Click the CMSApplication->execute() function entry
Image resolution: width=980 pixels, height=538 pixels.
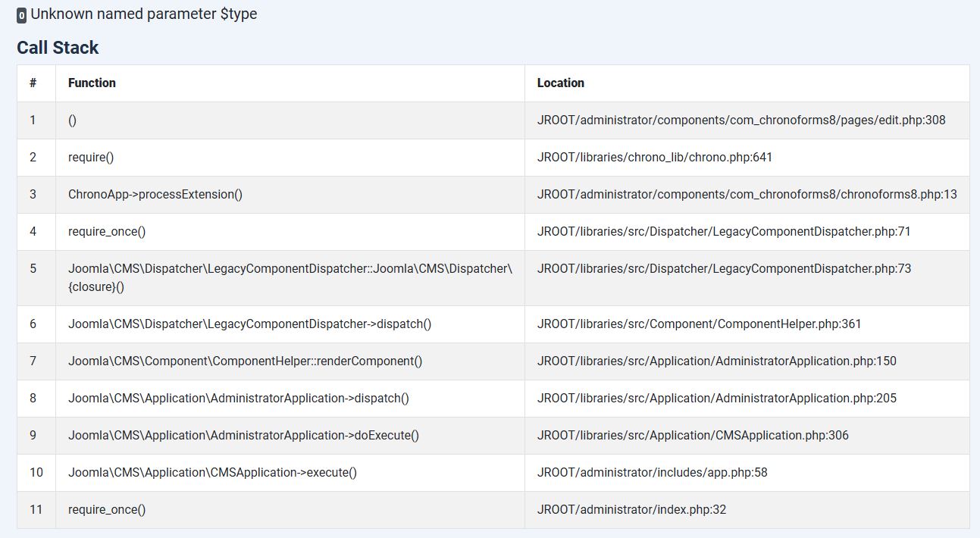[212, 472]
